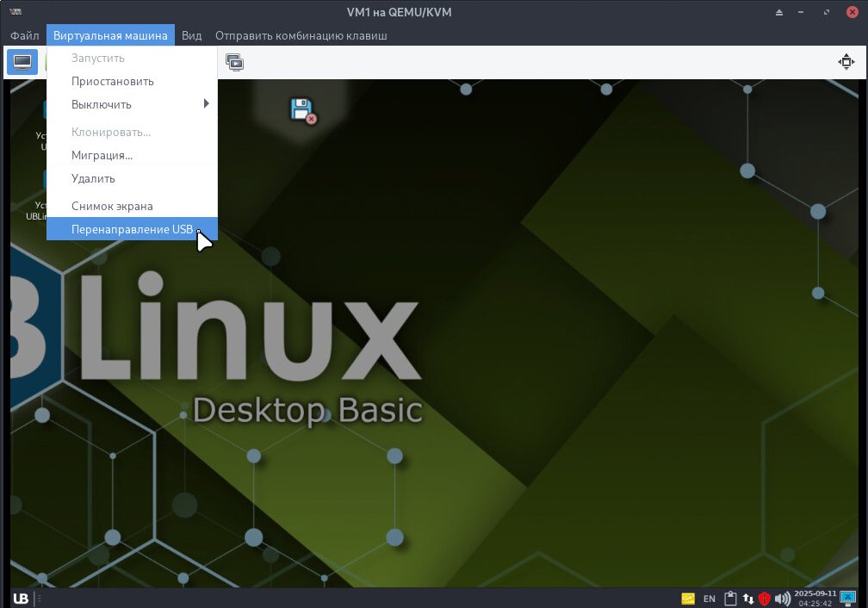The width and height of the screenshot is (868, 608).
Task: Open the Файл menu
Action: click(x=25, y=35)
